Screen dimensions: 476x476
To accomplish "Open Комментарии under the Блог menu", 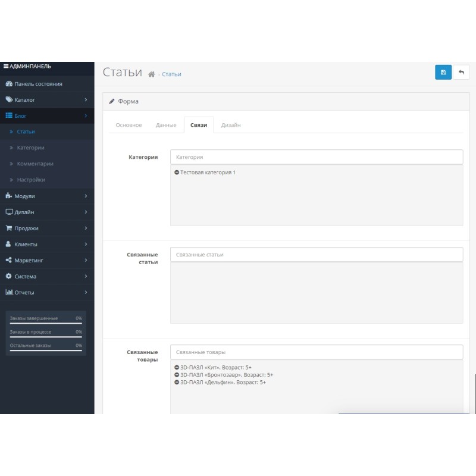I will pos(35,164).
